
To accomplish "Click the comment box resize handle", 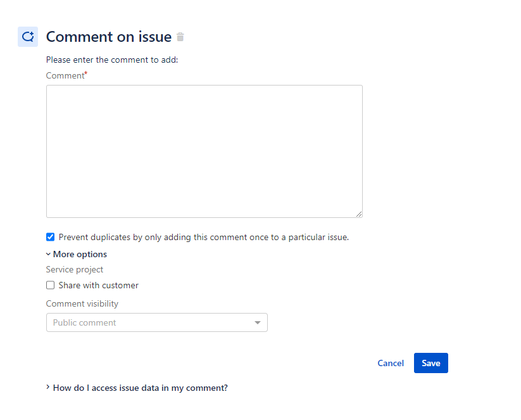I will [359, 214].
